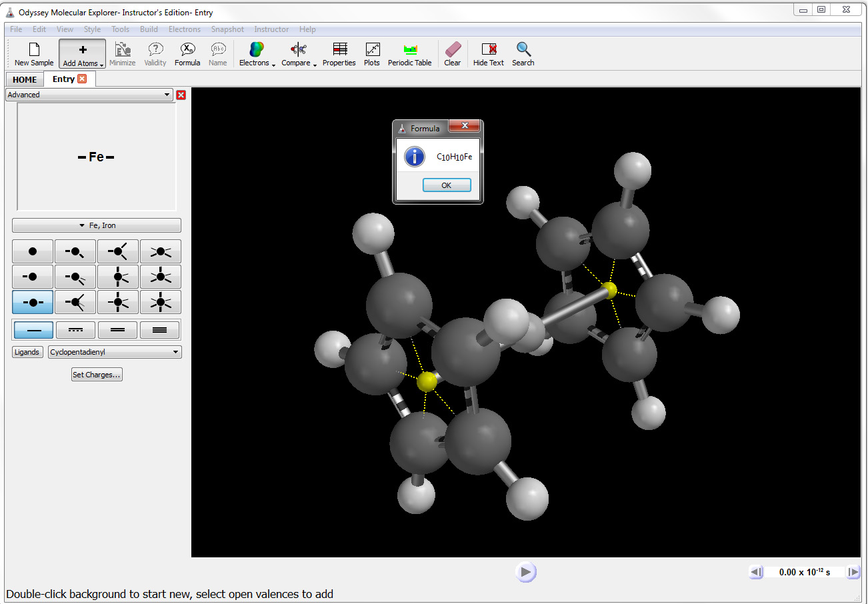This screenshot has height=604, width=868.
Task: Select the Add Atoms tool
Action: point(82,54)
